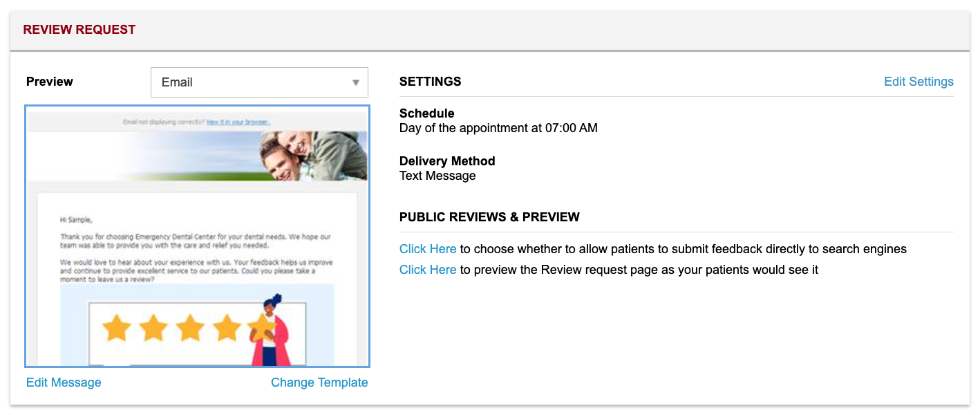Click the second star in the email preview
The image size is (980, 415).
pos(153,328)
